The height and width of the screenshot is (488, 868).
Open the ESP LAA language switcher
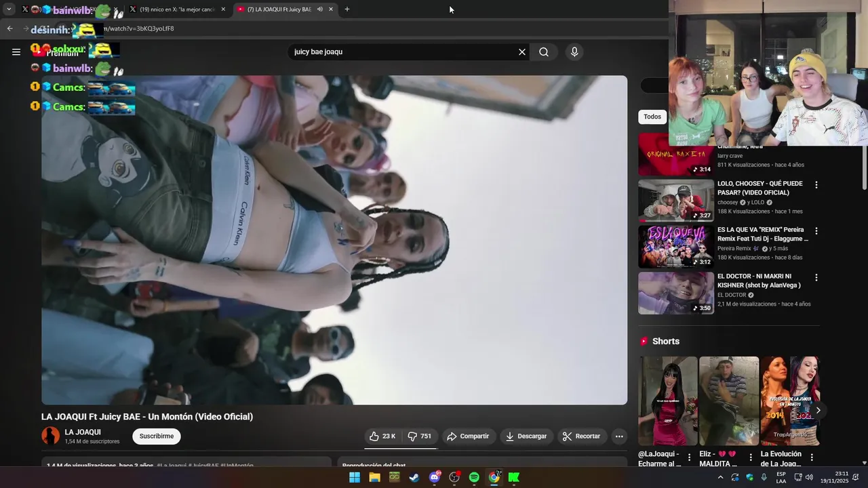click(781, 477)
